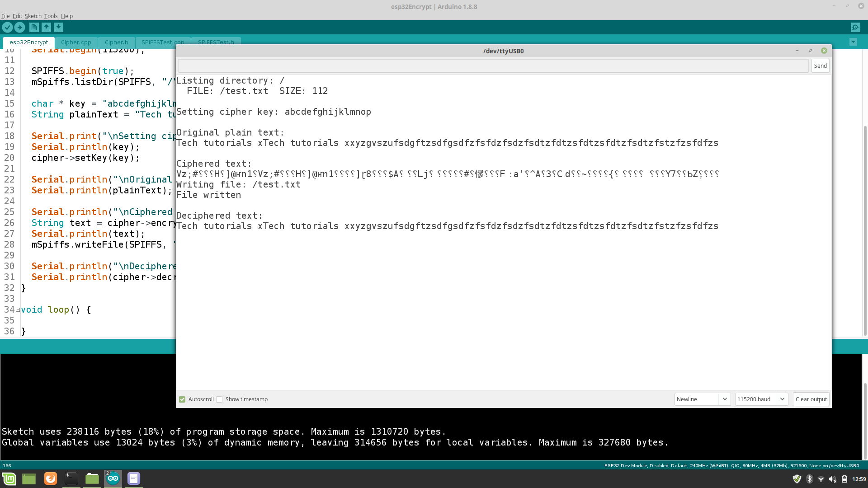Click the Clear output button
Viewport: 868px width, 488px height.
811,399
